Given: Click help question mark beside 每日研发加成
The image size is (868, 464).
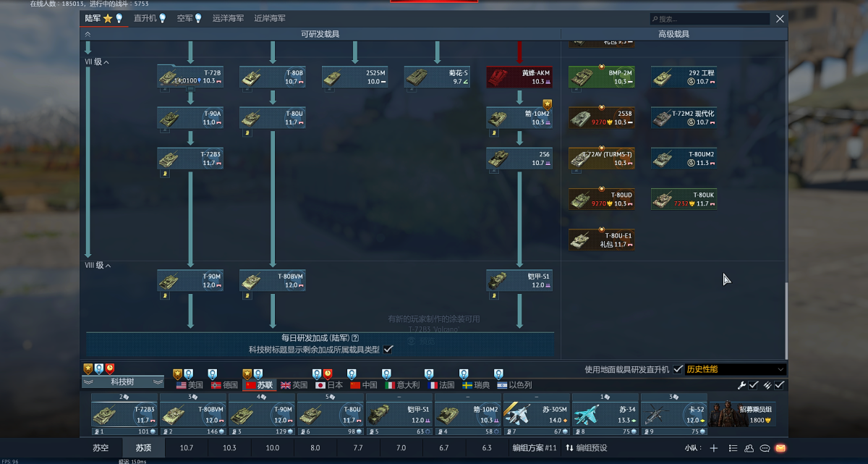Looking at the screenshot, I should point(355,338).
